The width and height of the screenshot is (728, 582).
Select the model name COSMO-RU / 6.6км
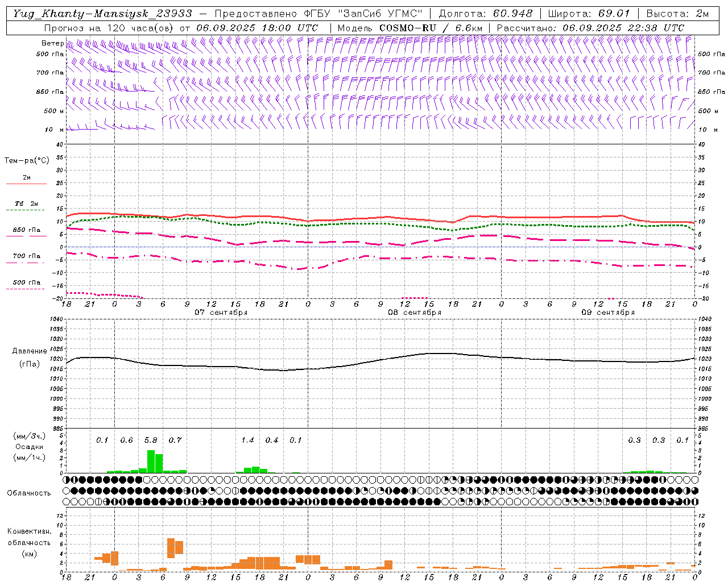[431, 28]
